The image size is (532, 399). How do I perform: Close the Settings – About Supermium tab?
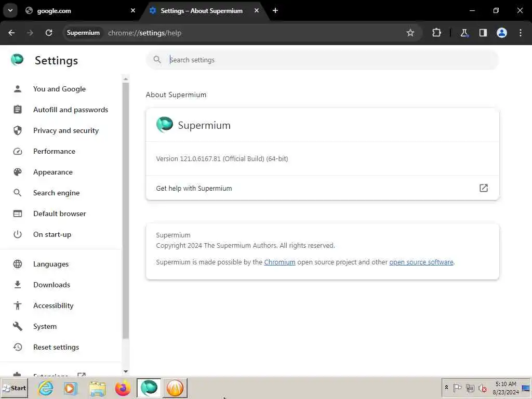pos(257,11)
